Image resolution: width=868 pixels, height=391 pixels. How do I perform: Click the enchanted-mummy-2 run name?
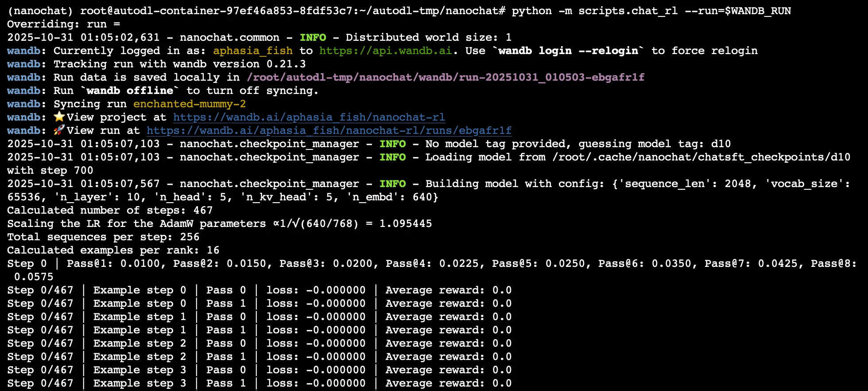pyautogui.click(x=190, y=104)
